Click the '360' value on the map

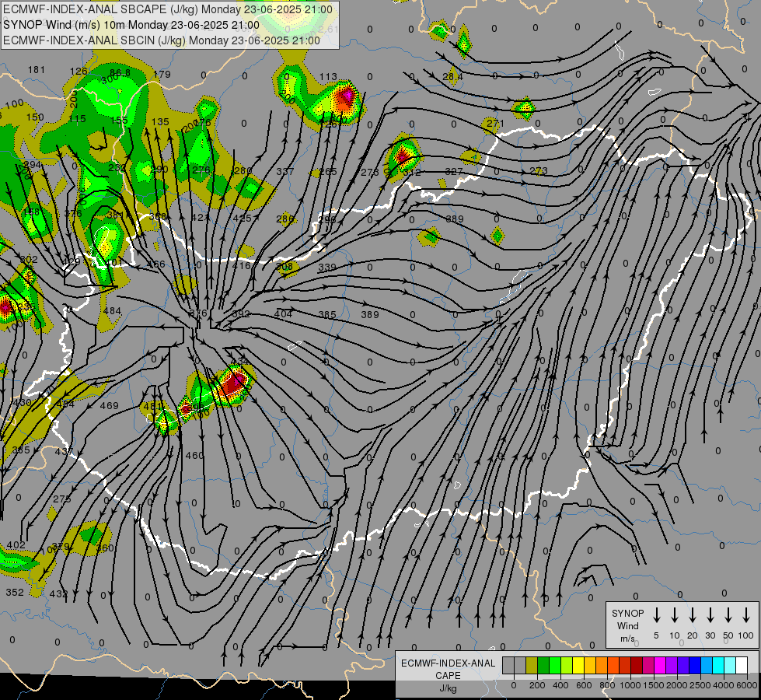click(105, 548)
